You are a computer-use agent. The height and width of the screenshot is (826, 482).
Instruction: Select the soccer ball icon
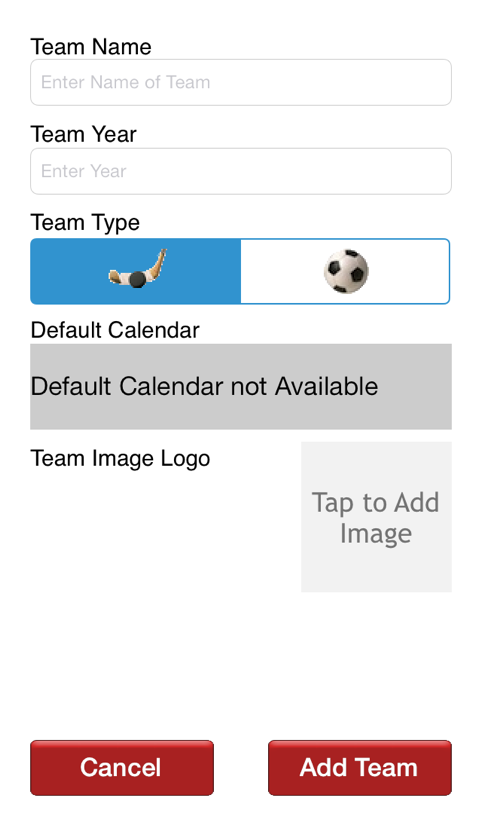click(x=346, y=271)
